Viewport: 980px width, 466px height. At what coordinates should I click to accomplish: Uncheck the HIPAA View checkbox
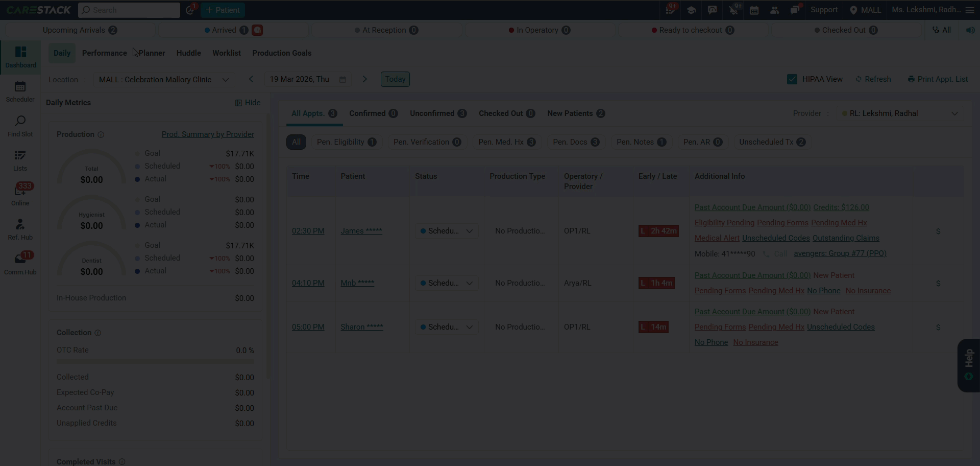pos(792,79)
